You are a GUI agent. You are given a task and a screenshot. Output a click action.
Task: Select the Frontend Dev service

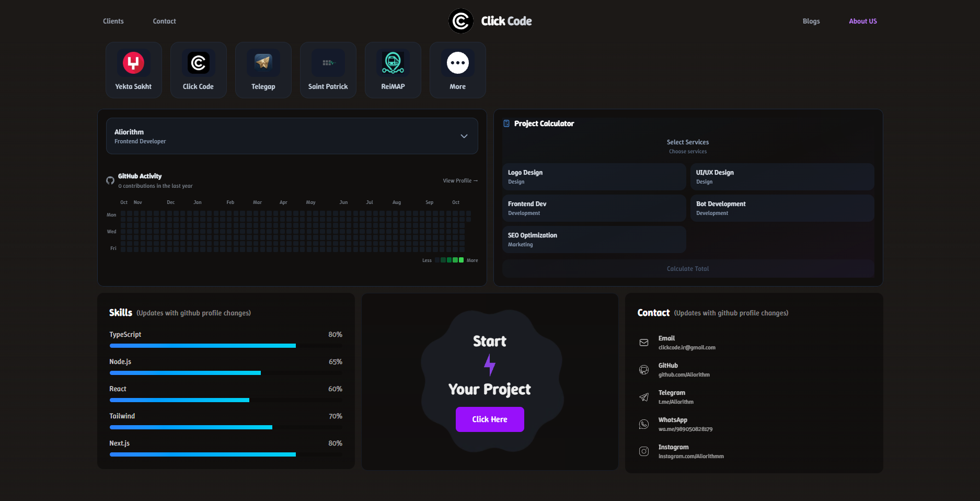pyautogui.click(x=594, y=208)
